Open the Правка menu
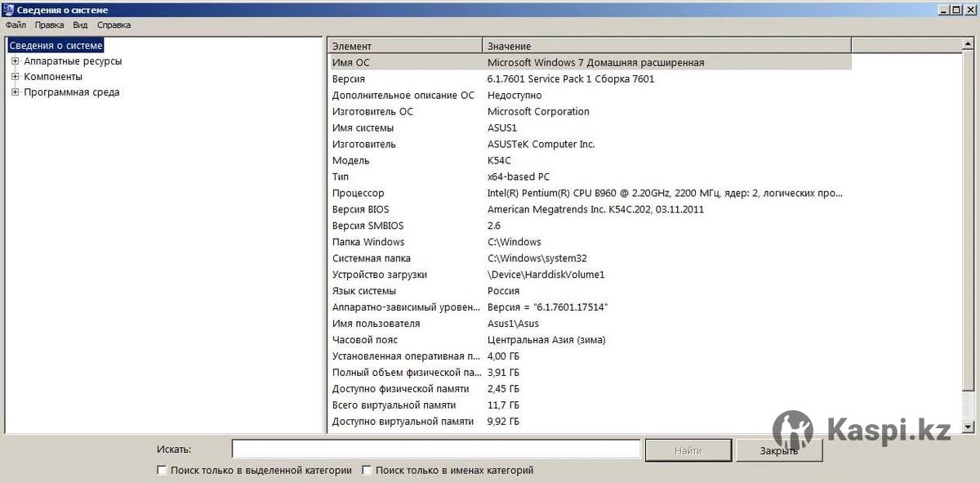This screenshot has width=980, height=483. tap(49, 25)
